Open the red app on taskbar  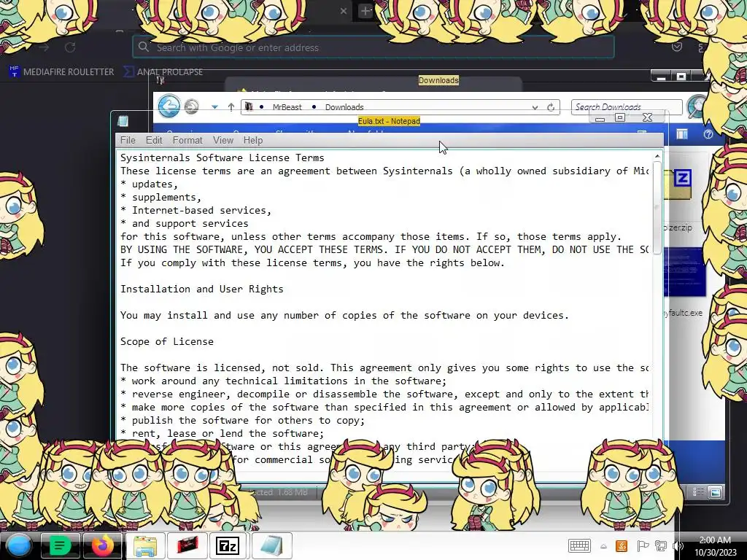point(187,545)
